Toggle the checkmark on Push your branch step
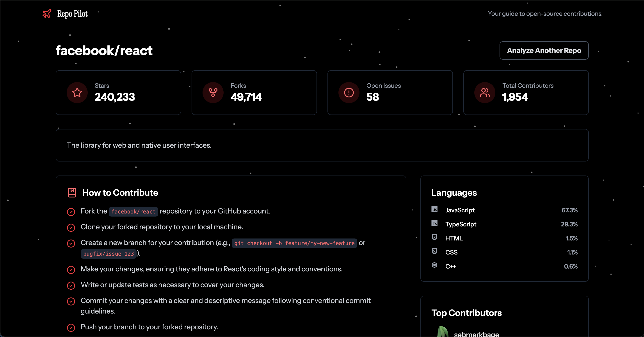Screen dimensions: 644x337 tap(71, 328)
